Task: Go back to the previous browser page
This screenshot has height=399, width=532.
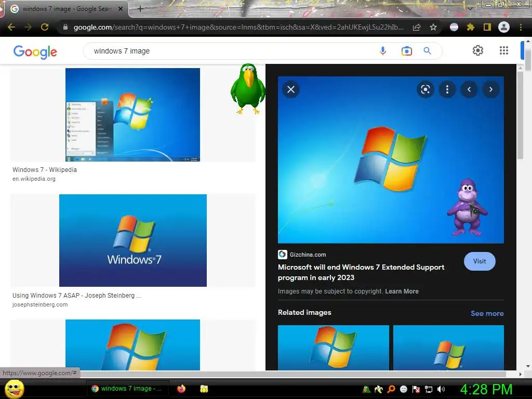Action: pyautogui.click(x=11, y=27)
